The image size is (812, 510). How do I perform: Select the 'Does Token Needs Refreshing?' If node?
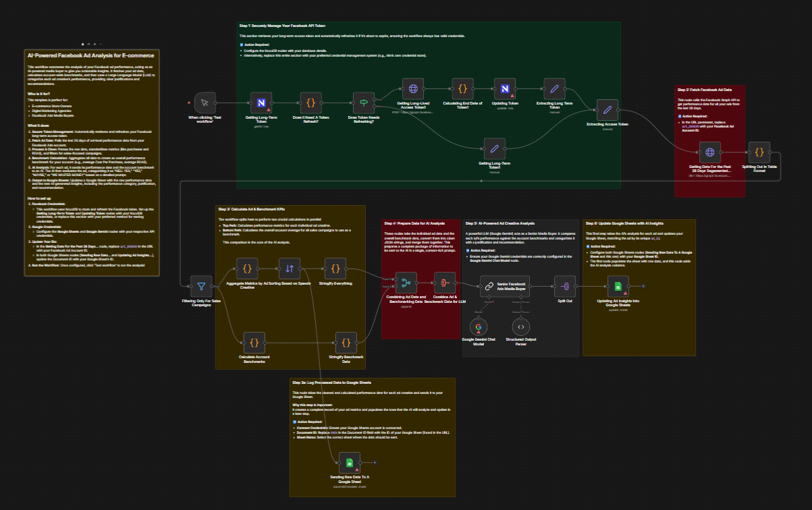[x=362, y=103]
